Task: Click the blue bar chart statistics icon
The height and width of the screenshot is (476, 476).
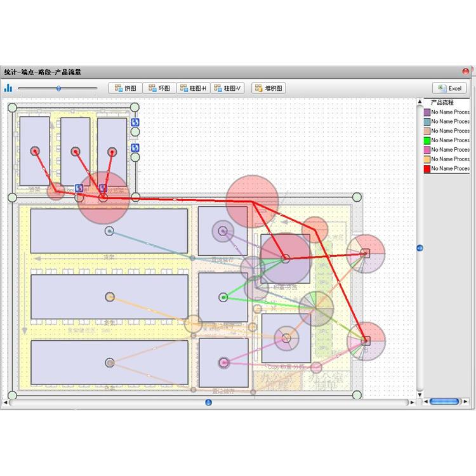Action: click(8, 88)
